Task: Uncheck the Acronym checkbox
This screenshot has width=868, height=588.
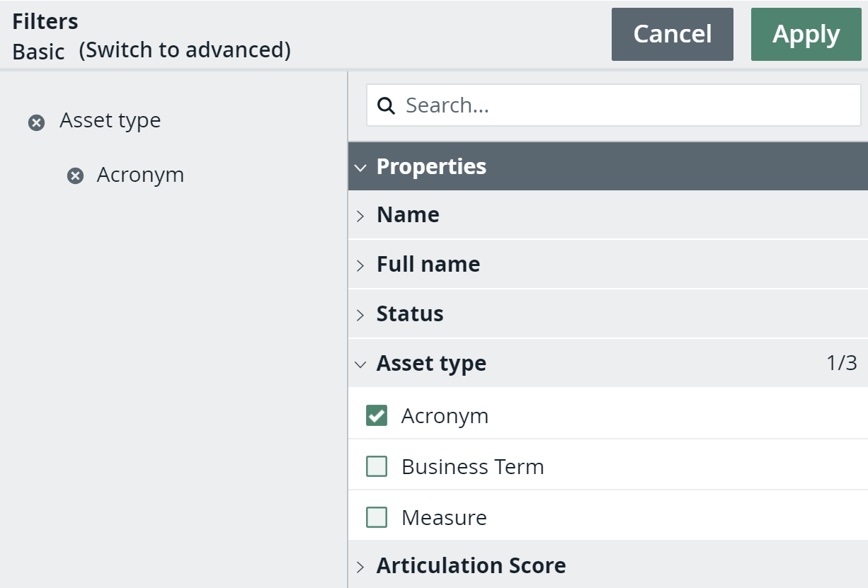Action: (x=377, y=416)
